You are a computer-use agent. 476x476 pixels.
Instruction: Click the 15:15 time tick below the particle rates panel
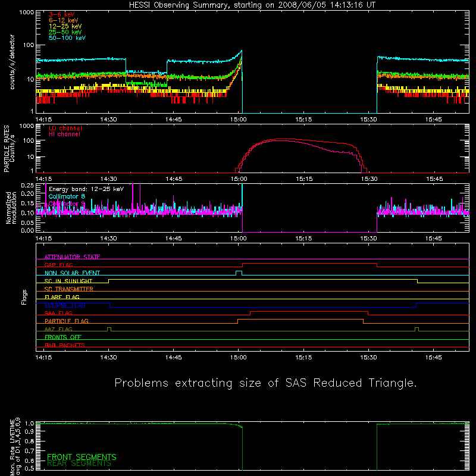(x=304, y=179)
